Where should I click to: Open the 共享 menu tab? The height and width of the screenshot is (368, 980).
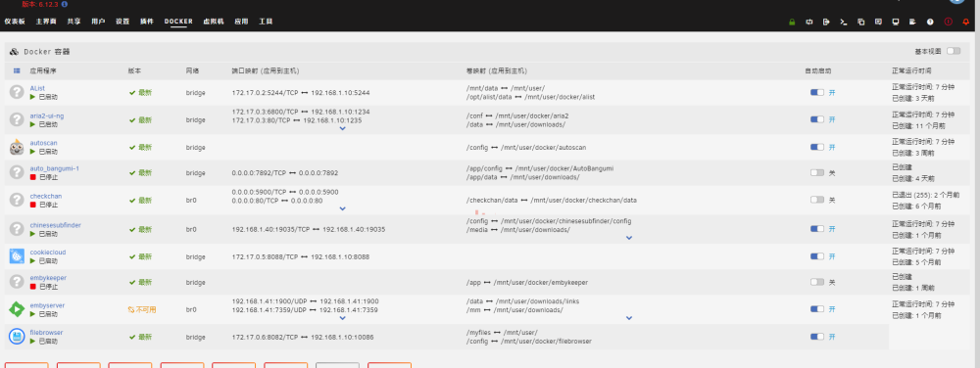73,22
